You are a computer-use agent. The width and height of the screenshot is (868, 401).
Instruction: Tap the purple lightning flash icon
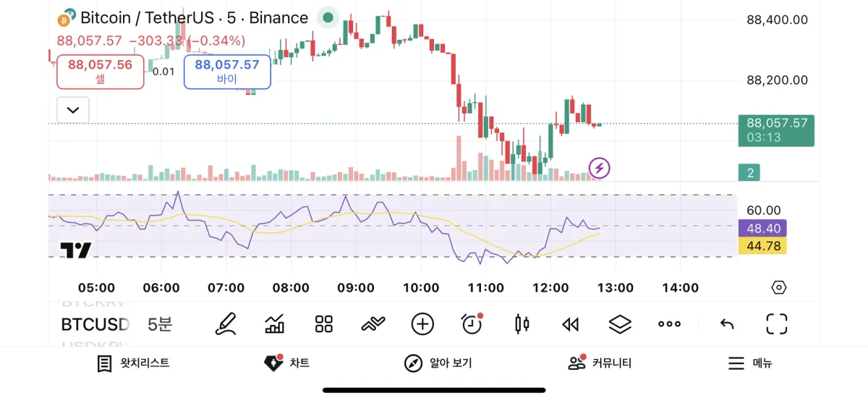(599, 169)
